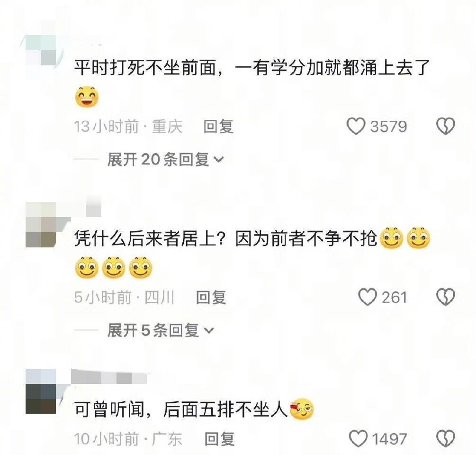
Task: Like the comment with 1497 likes
Action: click(x=358, y=439)
